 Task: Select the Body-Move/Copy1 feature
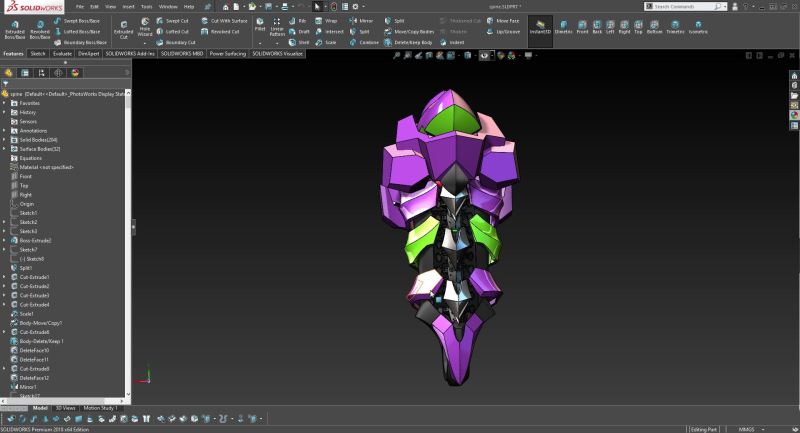point(36,323)
